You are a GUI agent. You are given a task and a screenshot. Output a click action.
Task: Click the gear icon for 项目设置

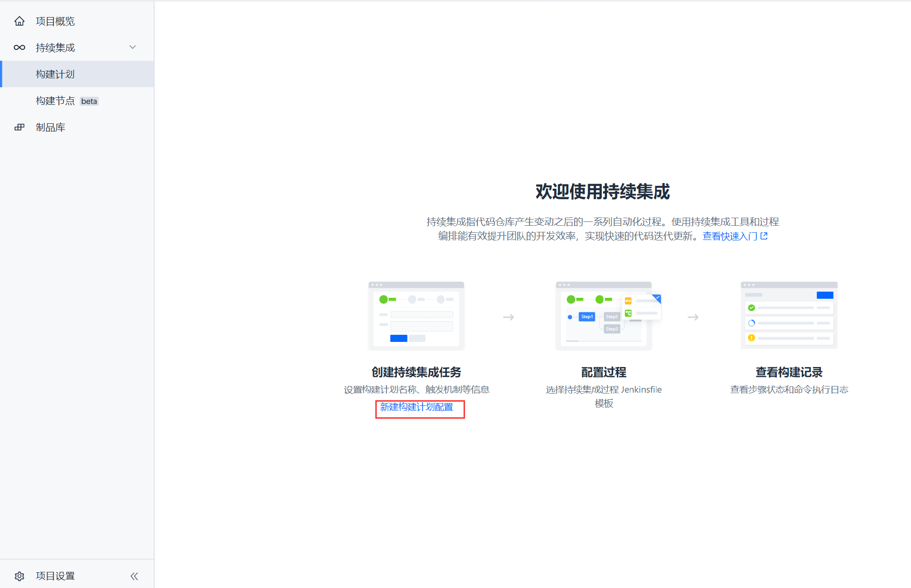point(19,576)
